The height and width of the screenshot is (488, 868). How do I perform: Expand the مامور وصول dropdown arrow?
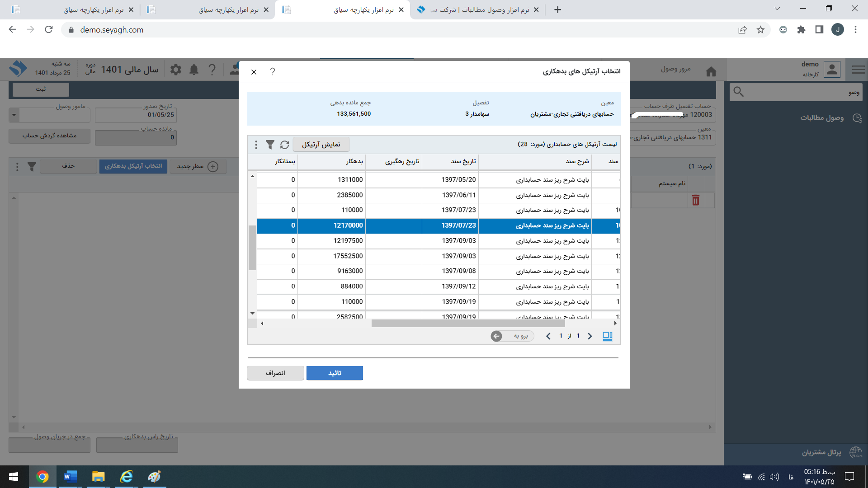(14, 115)
